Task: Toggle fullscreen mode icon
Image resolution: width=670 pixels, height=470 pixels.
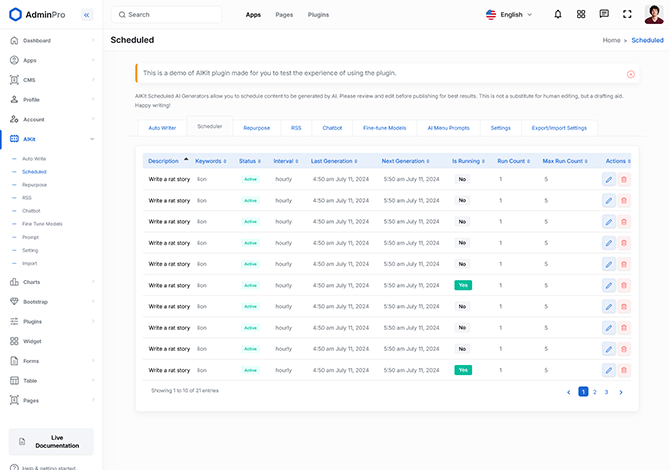Action: 627,15
